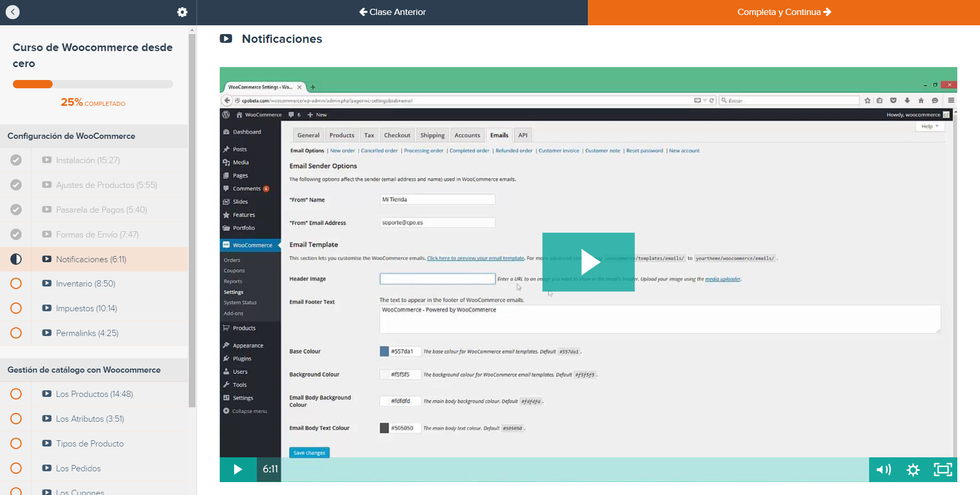The width and height of the screenshot is (980, 495).
Task: Click WordPress logo in admin bar
Action: click(226, 115)
